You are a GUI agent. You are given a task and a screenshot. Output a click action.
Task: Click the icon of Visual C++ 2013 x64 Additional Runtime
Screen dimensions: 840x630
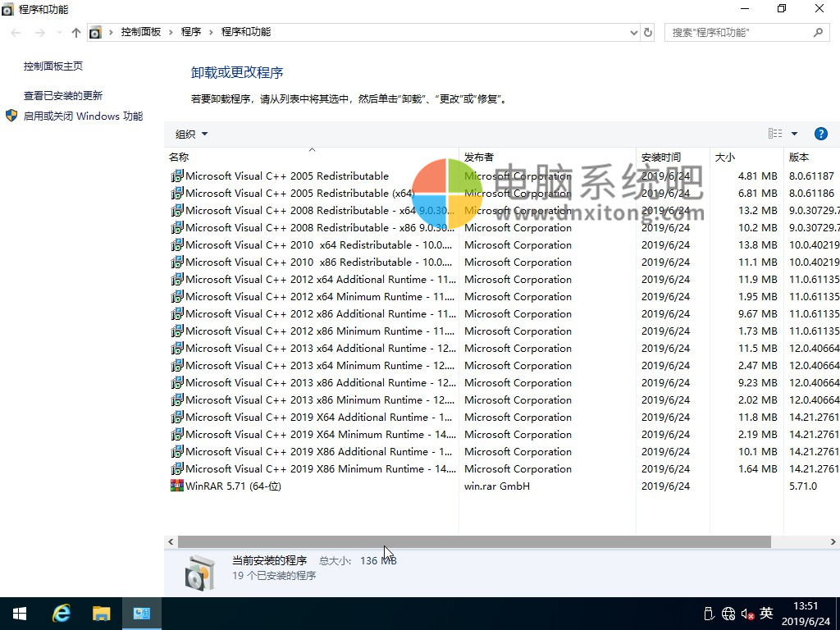pyautogui.click(x=177, y=348)
